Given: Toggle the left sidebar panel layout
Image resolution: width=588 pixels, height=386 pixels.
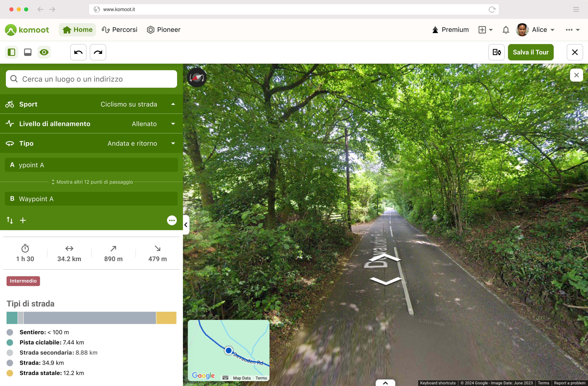Looking at the screenshot, I should pyautogui.click(x=11, y=52).
